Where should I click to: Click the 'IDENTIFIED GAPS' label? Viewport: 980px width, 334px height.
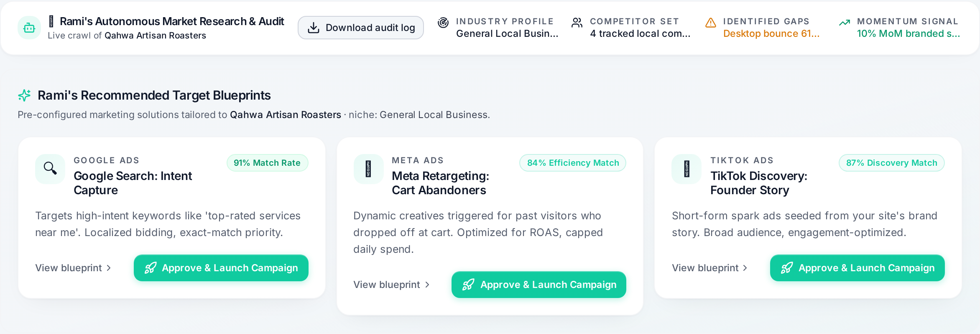tap(766, 21)
